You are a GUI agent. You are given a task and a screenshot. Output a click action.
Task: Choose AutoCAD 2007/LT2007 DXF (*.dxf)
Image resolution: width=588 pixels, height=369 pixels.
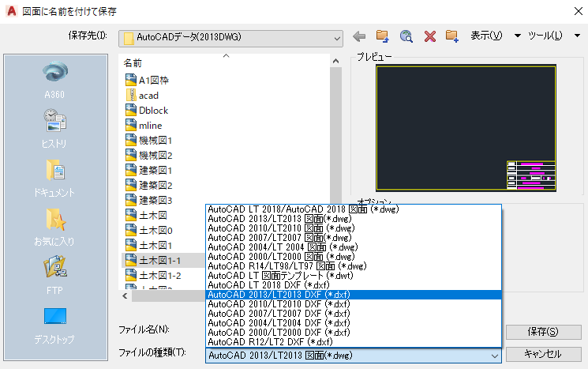(354, 314)
